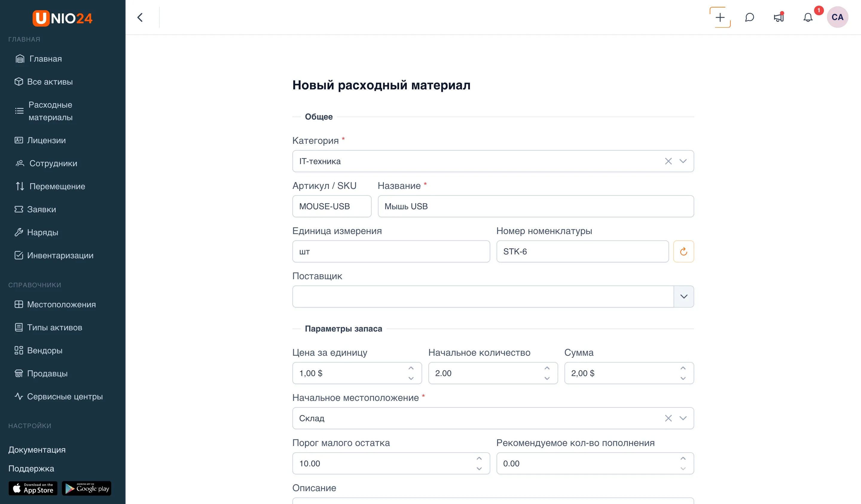Open Лицензии in the sidebar

40,140
